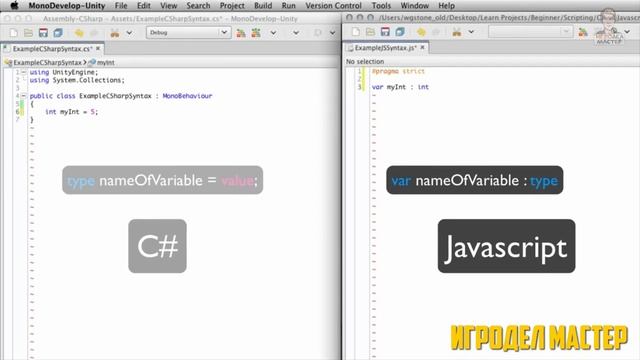Image resolution: width=640 pixels, height=360 pixels.
Task: Click second build icon right of Debug combo
Action: (256, 33)
